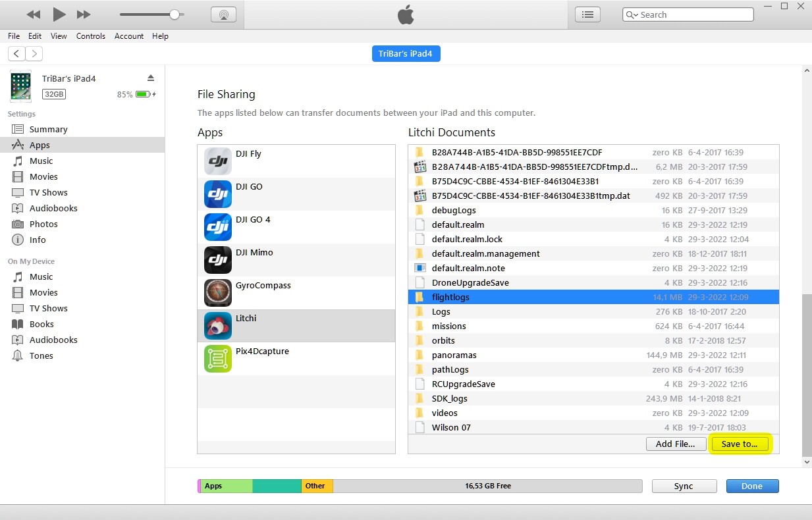Select the Pix4Dcapture app icon
This screenshot has height=520, width=812.
click(x=217, y=359)
